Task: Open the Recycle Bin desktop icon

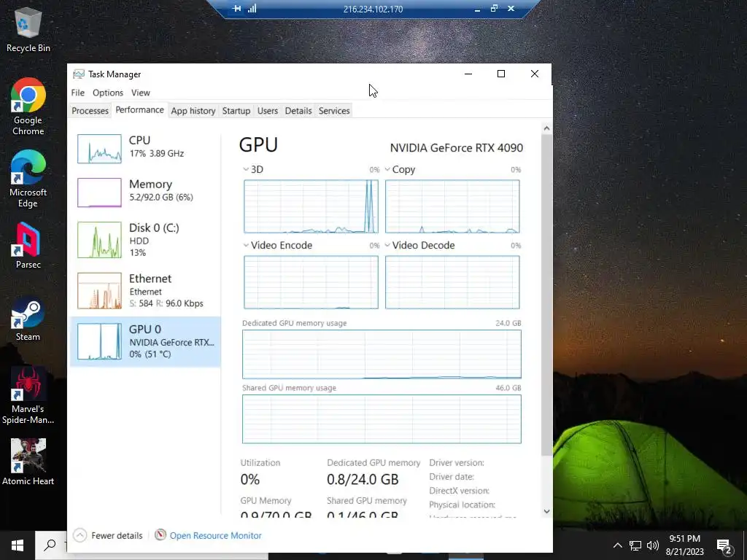Action: [28, 31]
